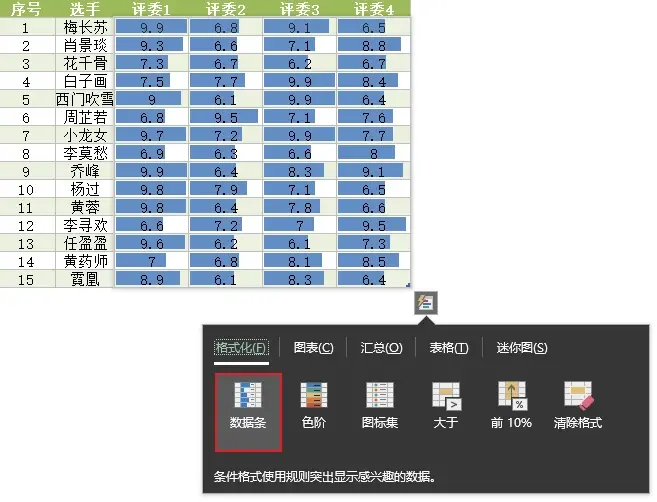
Task: Apply the 图标集 icon set format
Action: click(380, 405)
